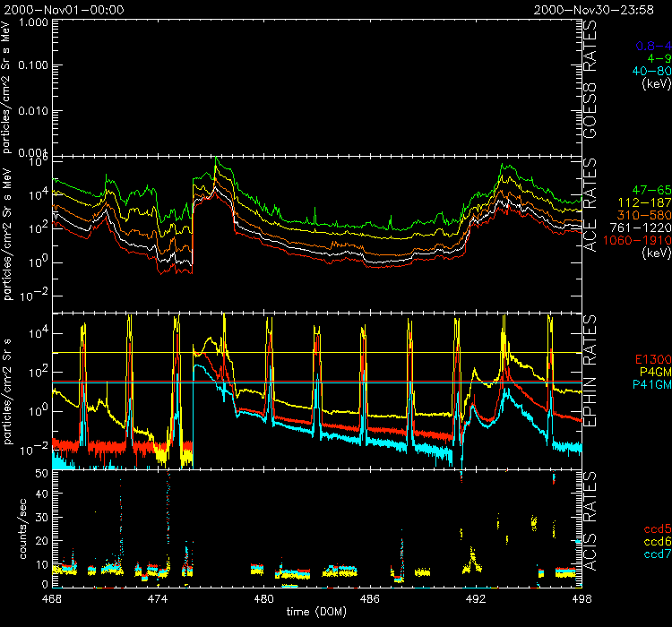Viewport: 672px width, 627px height.
Task: Click the 2000-Nov01-00:00 start date label
Action: (x=63, y=9)
